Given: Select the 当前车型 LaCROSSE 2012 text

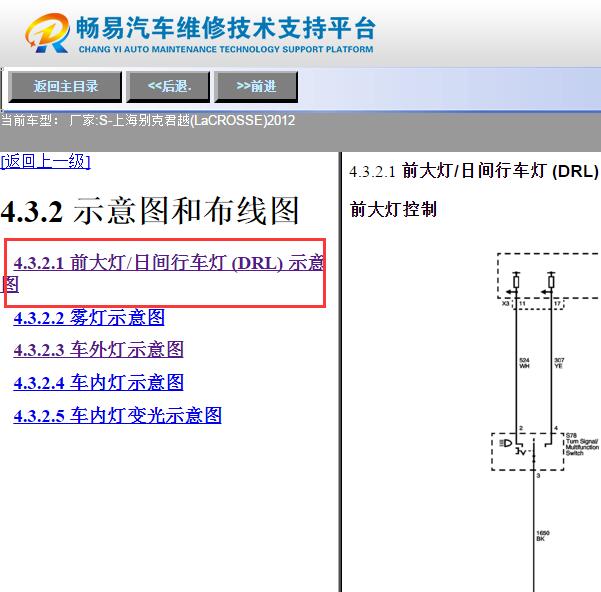Looking at the screenshot, I should point(148,121).
